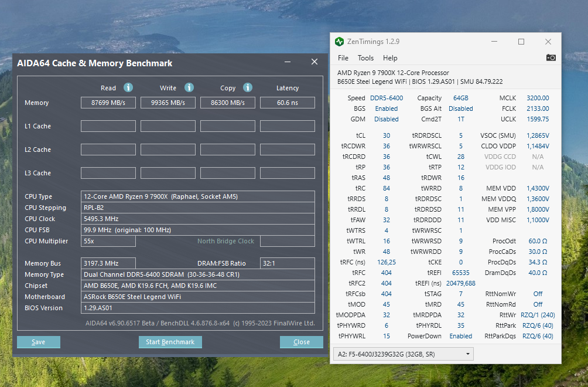Click the tREFI value 65535
Screen dimensions: 588x387
(x=461, y=273)
